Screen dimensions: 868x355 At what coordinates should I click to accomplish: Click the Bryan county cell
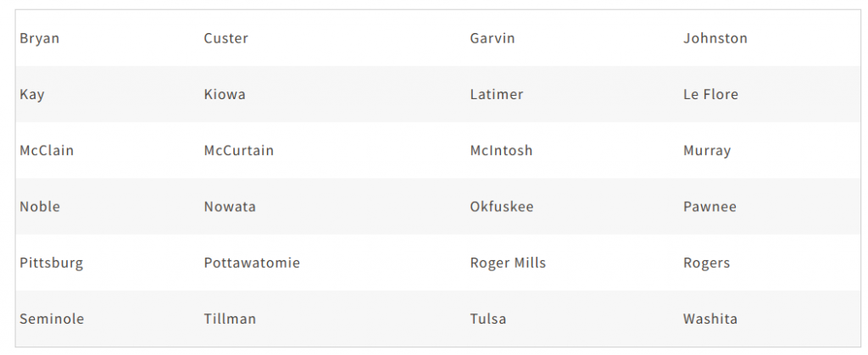click(40, 38)
